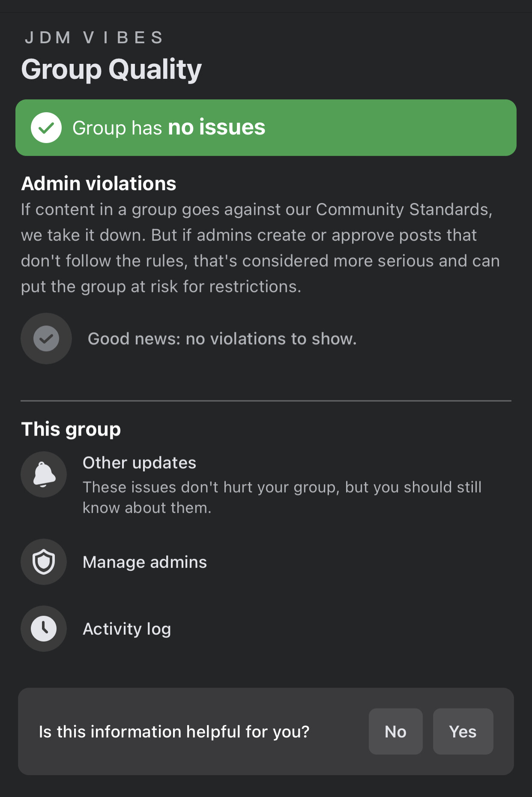
Task: Open Other updates via the bell icon
Action: 44,475
